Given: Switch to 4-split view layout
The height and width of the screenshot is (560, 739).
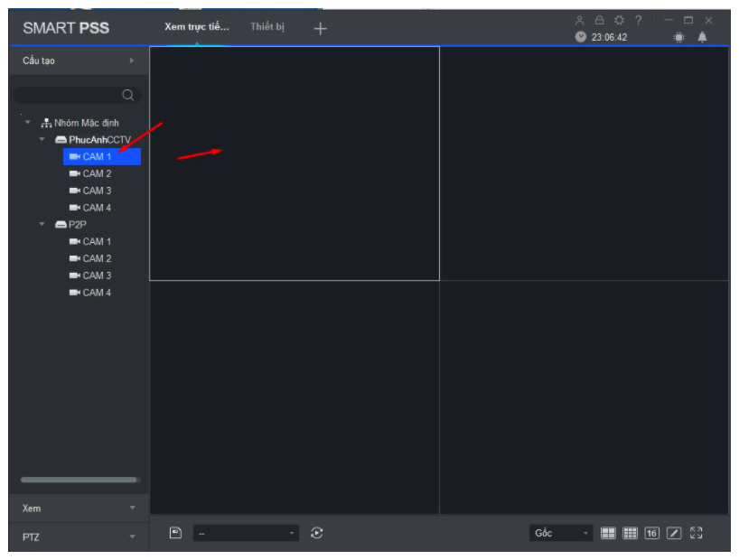Looking at the screenshot, I should pyautogui.click(x=609, y=534).
